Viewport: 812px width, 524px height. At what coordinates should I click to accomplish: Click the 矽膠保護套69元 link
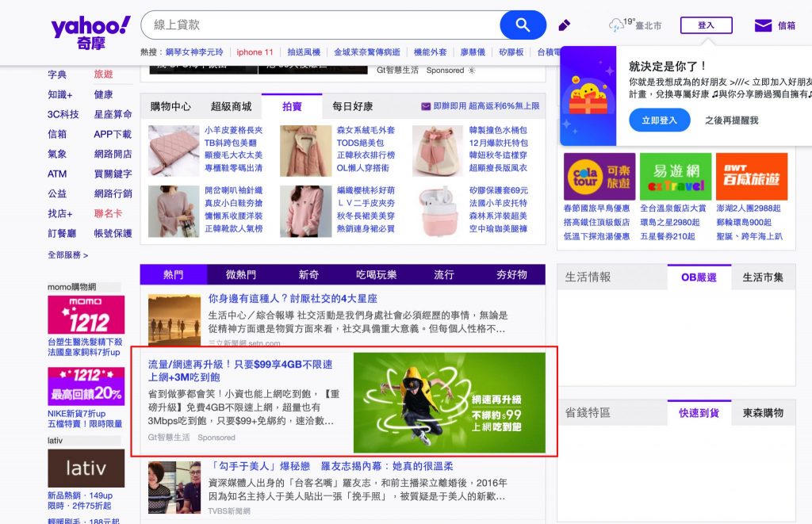[499, 190]
